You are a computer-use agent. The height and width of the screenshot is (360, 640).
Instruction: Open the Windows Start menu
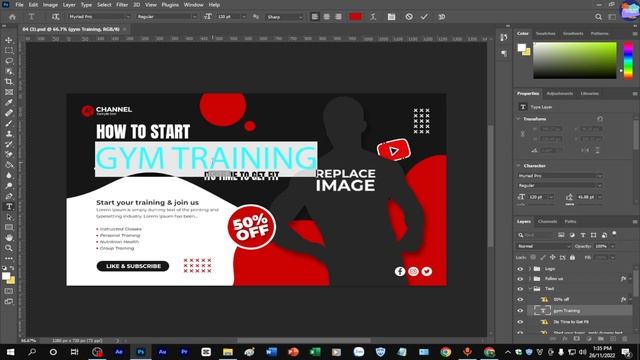tap(10, 352)
